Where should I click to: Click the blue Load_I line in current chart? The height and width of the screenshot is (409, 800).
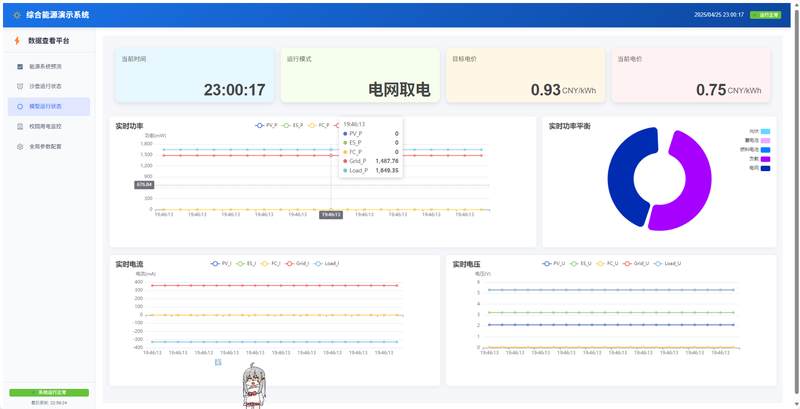[x=274, y=342]
